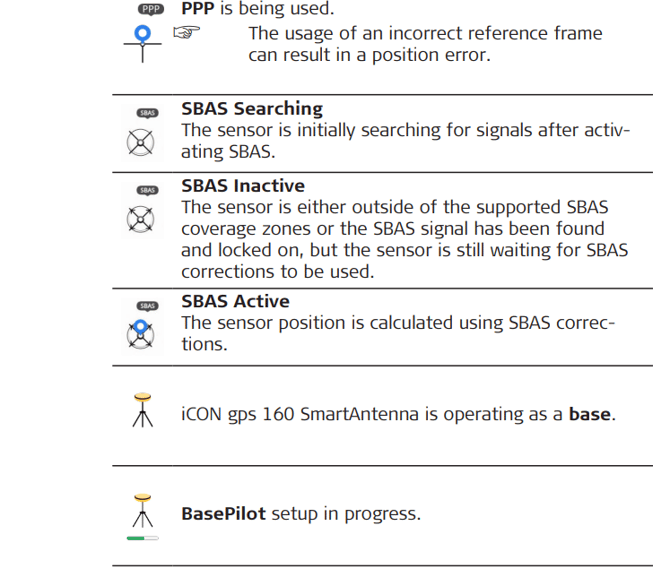Click the "SBAS Active" heading
The height and width of the screenshot is (586, 670).
click(x=235, y=301)
